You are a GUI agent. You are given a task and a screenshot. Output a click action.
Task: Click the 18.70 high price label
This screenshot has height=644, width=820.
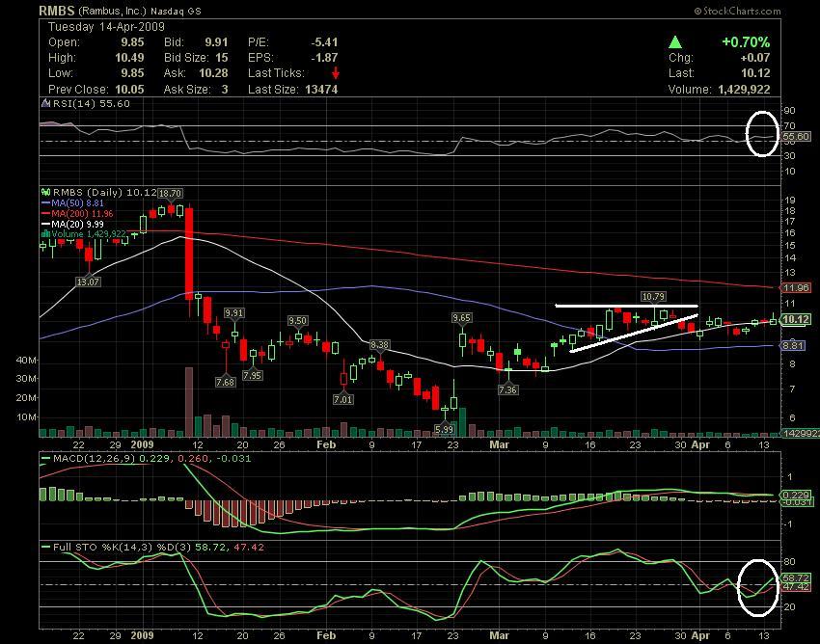pyautogui.click(x=170, y=193)
